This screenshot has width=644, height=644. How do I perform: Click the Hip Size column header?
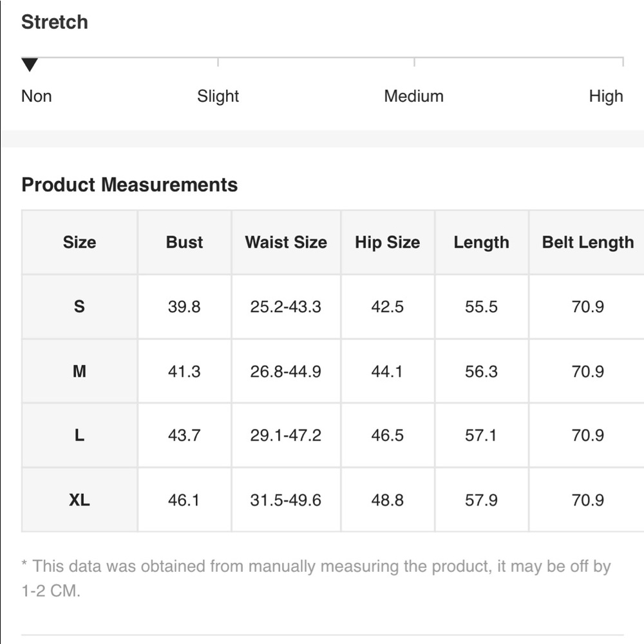point(387,242)
